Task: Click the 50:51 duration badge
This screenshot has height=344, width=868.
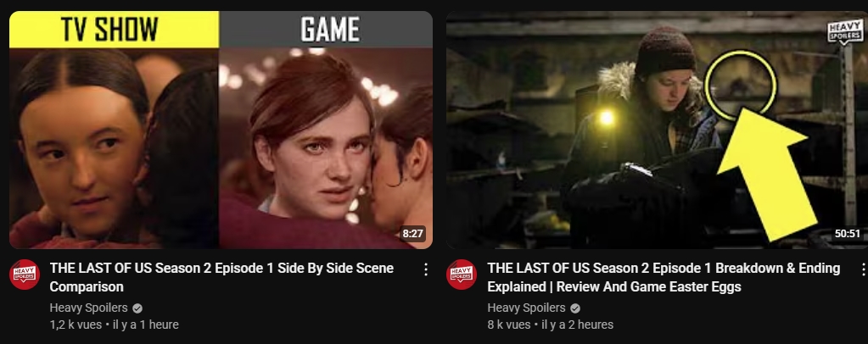Action: pos(848,233)
